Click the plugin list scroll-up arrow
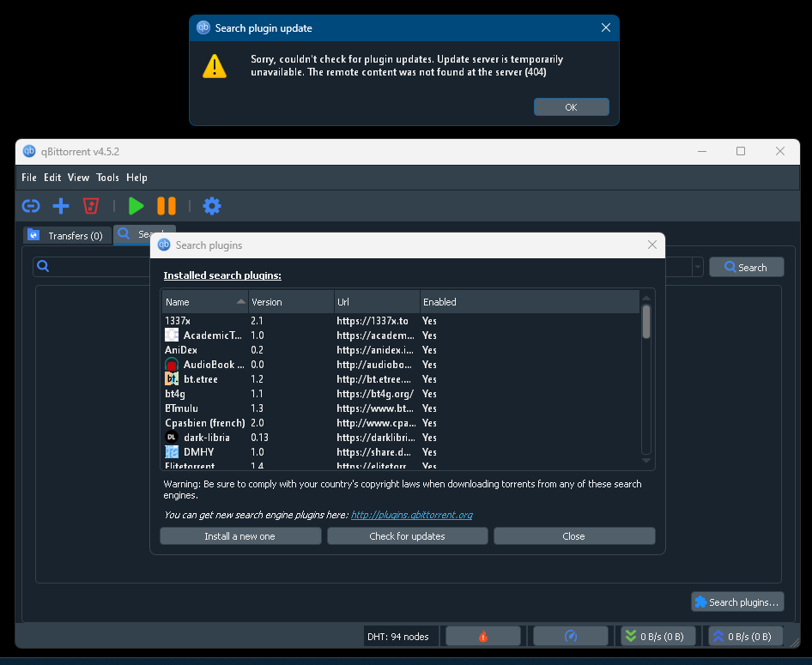The width and height of the screenshot is (812, 665). click(645, 298)
